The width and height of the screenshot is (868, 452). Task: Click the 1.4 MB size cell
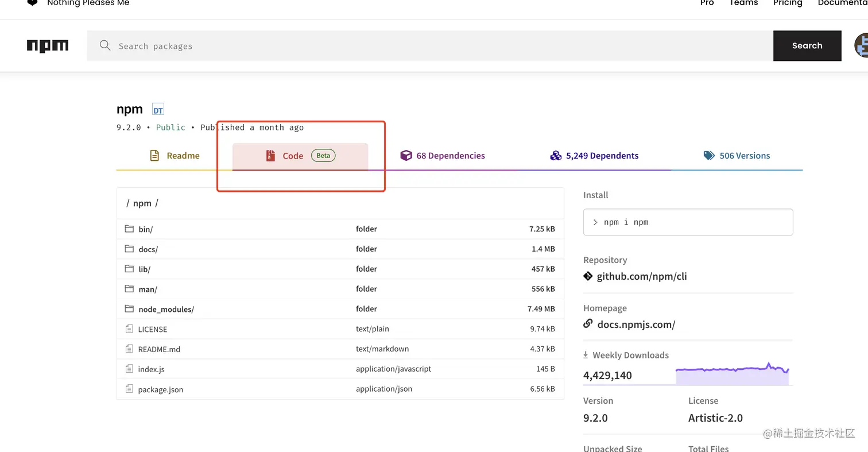(543, 249)
